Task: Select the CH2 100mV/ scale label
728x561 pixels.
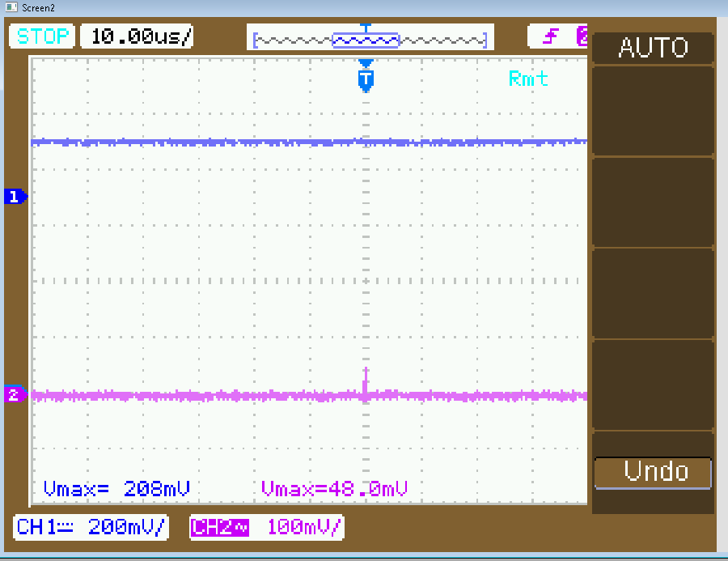Action: coord(303,527)
